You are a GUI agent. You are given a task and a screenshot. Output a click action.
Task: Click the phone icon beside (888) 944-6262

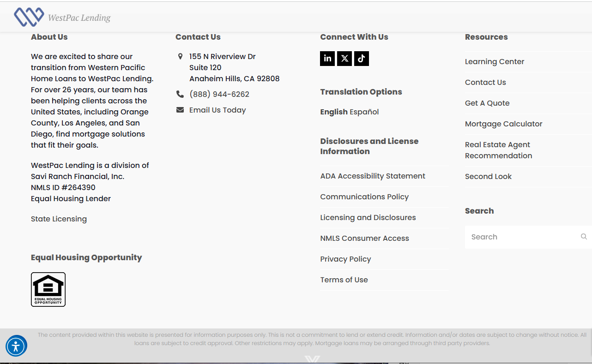[x=180, y=94]
